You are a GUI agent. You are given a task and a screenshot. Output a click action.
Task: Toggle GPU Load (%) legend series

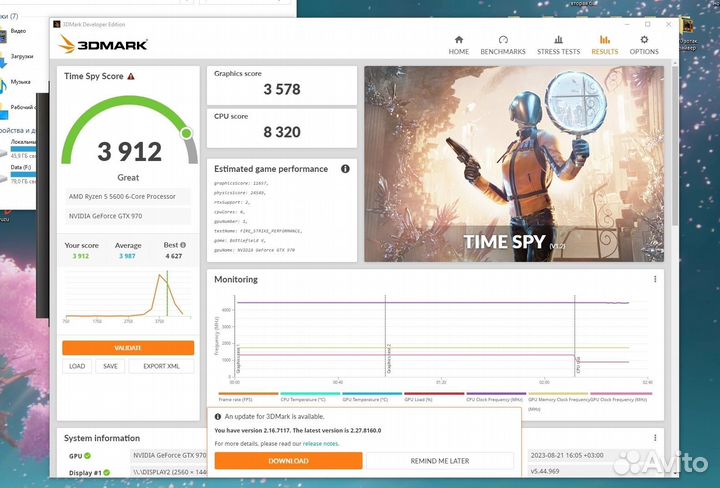point(434,397)
